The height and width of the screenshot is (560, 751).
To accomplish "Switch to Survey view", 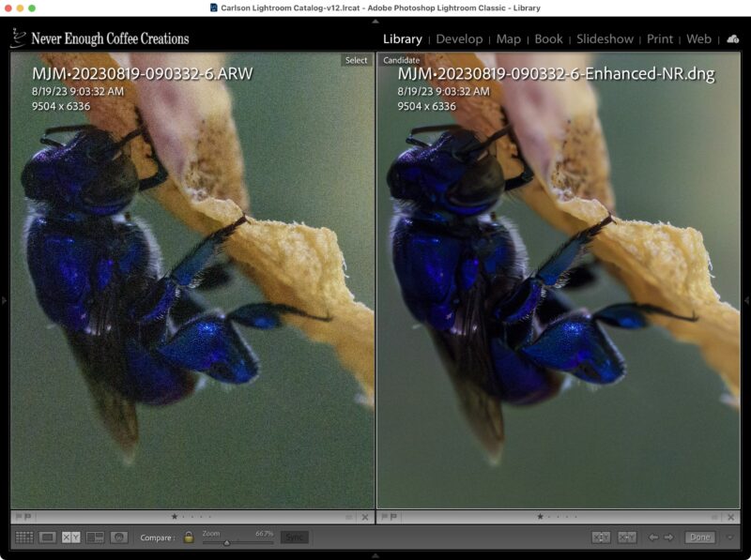I will click(x=95, y=537).
